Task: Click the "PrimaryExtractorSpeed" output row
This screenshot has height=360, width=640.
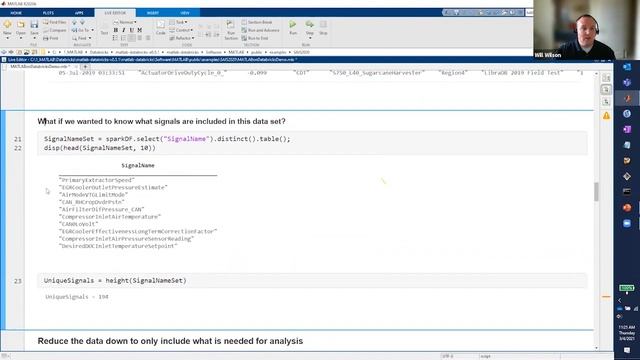Action: (x=97, y=180)
